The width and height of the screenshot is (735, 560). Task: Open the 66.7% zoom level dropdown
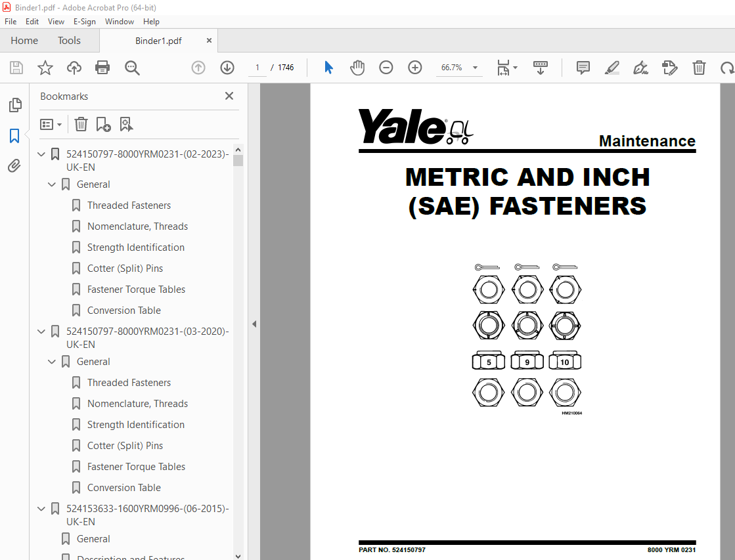click(x=475, y=68)
